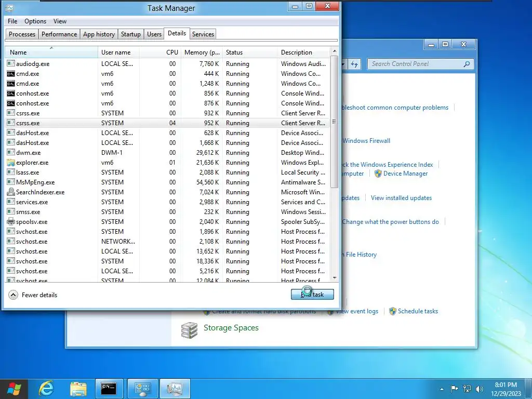Click the audiodg.exe process icon
The height and width of the screenshot is (399, 532).
(x=11, y=63)
